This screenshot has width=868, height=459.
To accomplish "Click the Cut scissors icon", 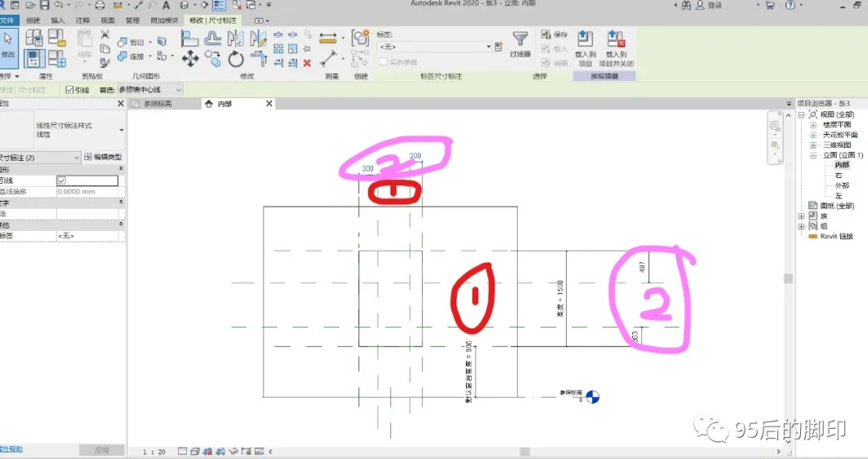I will tap(105, 35).
